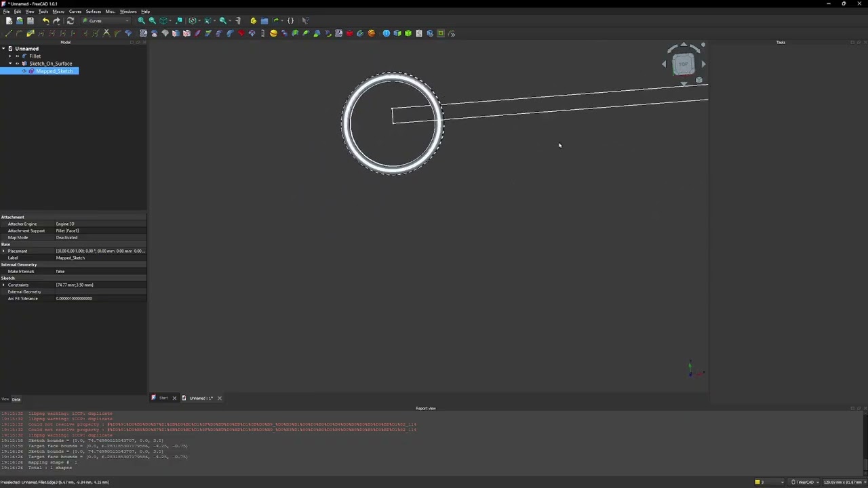Open the Macro menu

click(x=58, y=12)
